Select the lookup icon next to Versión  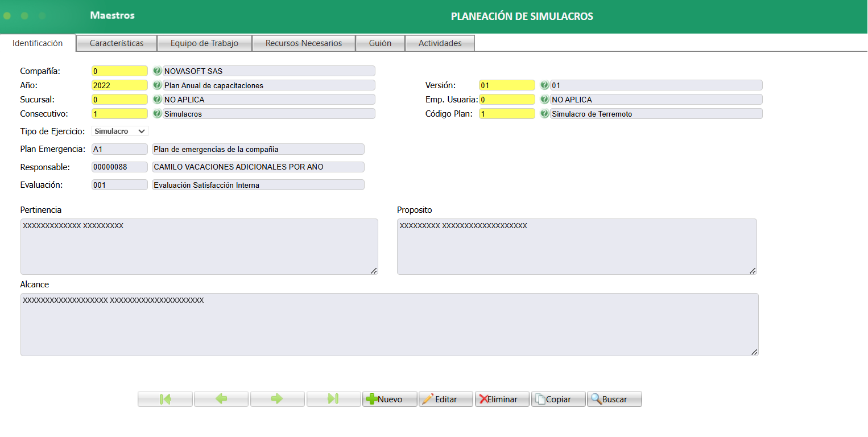tap(544, 85)
